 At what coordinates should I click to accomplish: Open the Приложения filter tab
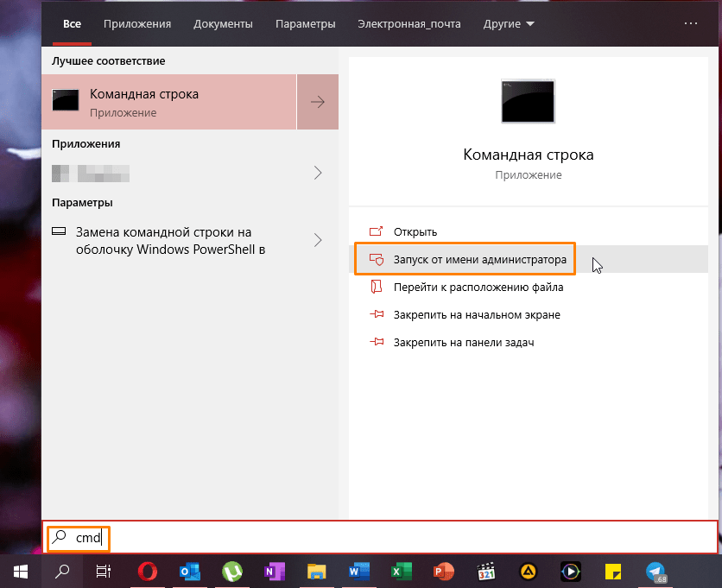[137, 24]
